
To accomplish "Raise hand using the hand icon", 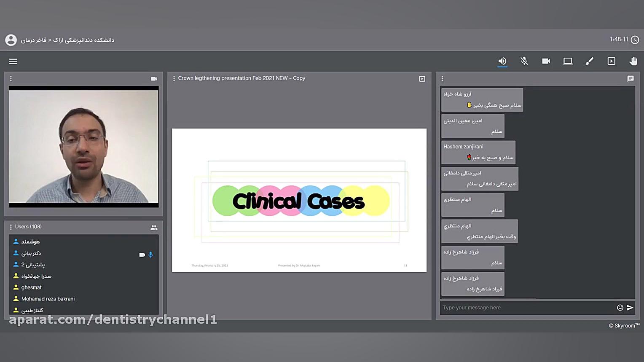I will point(633,62).
